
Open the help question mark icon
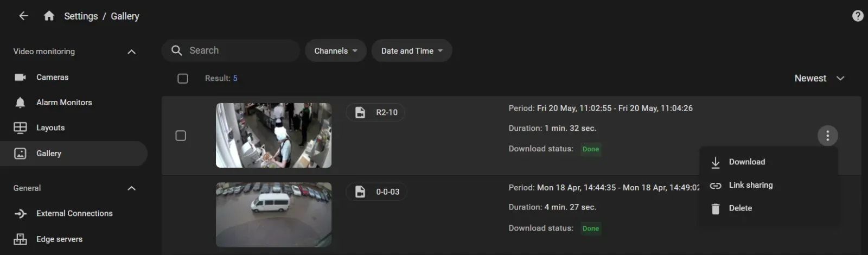pyautogui.click(x=858, y=16)
